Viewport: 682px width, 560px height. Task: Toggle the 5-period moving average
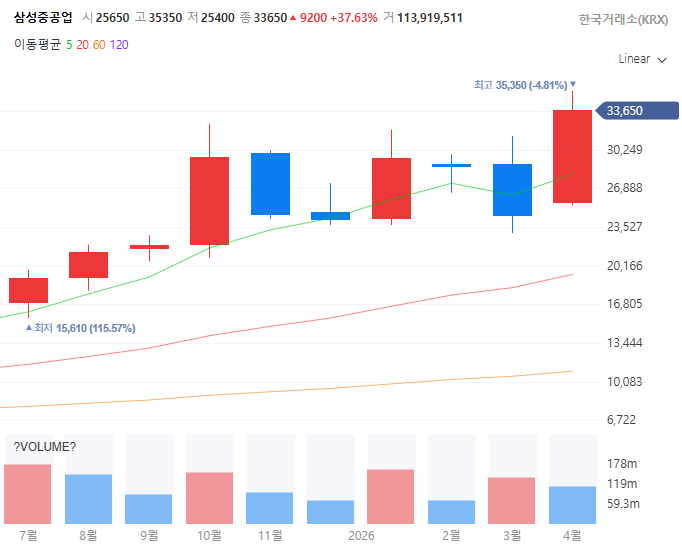tap(69, 45)
